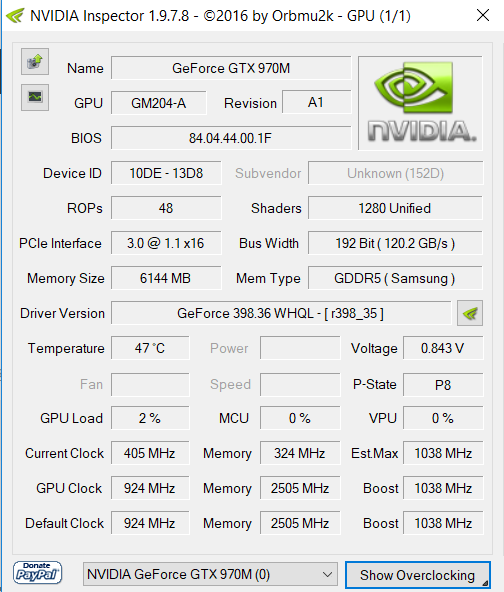504x592 pixels.
Task: Click the BIOS version field
Action: 231,138
